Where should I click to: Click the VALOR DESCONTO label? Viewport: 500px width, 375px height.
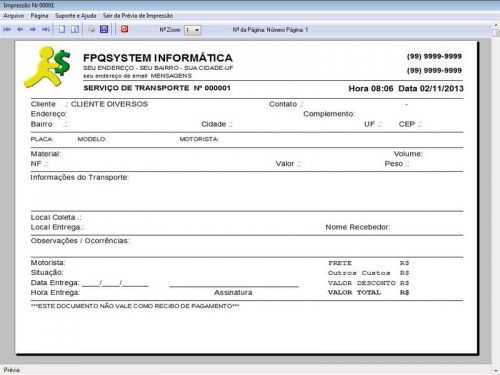(x=361, y=283)
